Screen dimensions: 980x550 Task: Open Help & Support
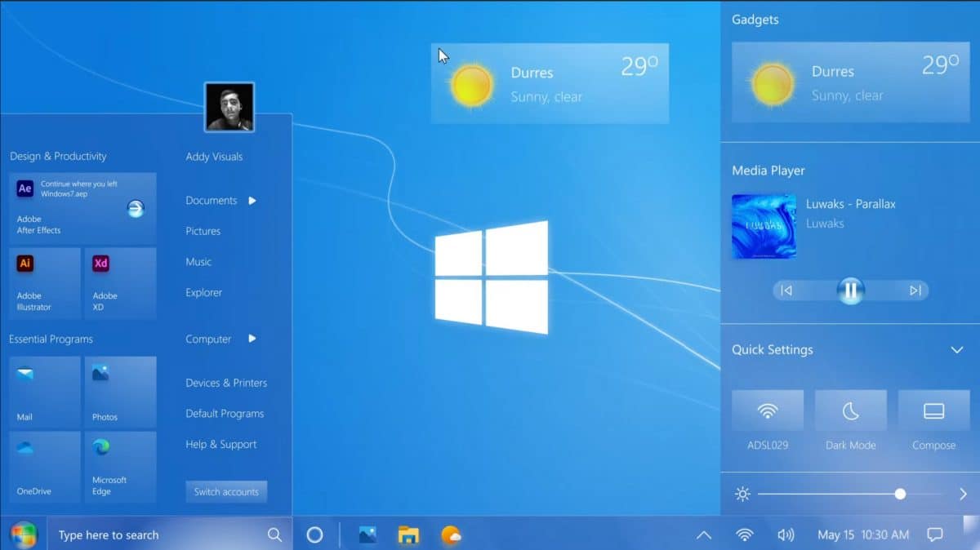219,444
